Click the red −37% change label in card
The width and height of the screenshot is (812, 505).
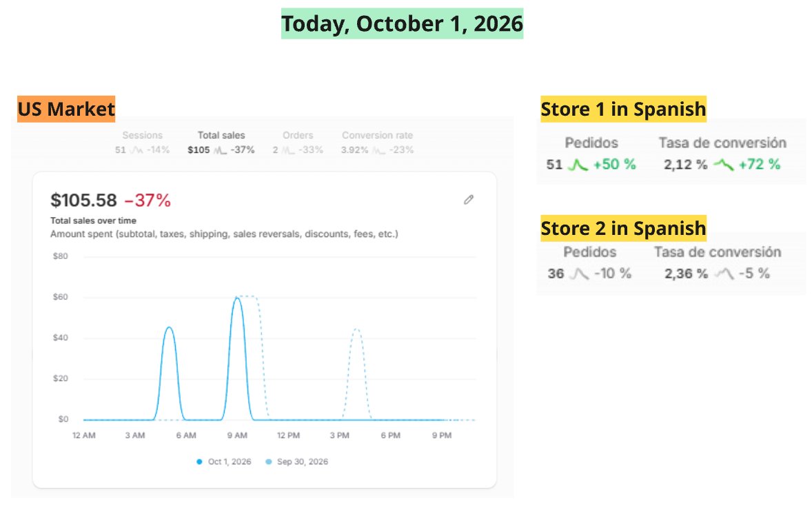tap(148, 200)
